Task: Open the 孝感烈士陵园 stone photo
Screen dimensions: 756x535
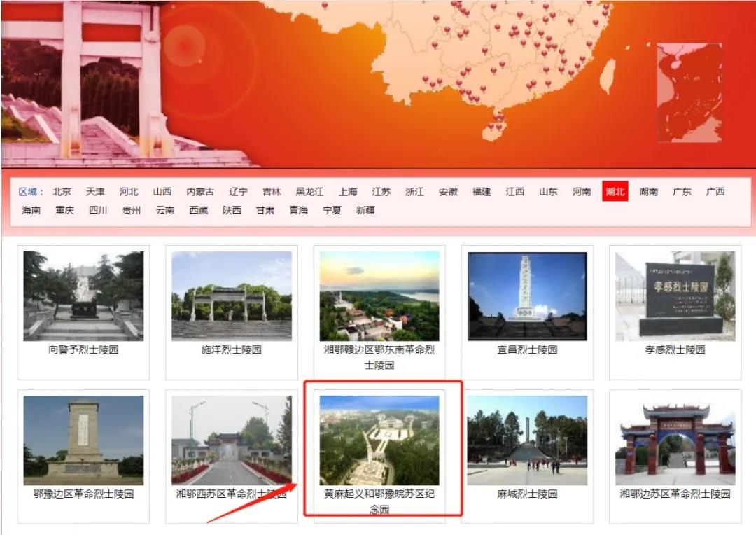Action: click(x=675, y=296)
